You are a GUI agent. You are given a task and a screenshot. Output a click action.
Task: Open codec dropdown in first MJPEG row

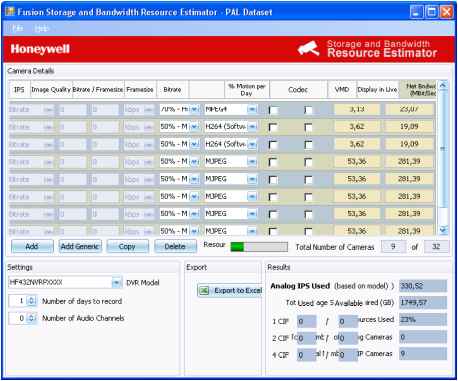pos(252,162)
